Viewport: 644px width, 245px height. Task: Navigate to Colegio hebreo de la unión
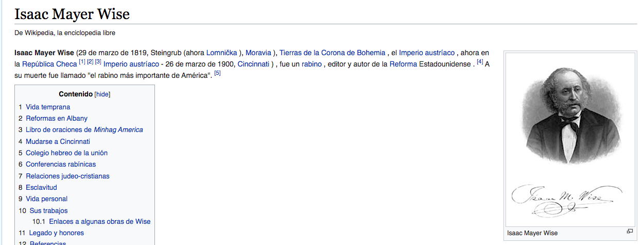[66, 153]
